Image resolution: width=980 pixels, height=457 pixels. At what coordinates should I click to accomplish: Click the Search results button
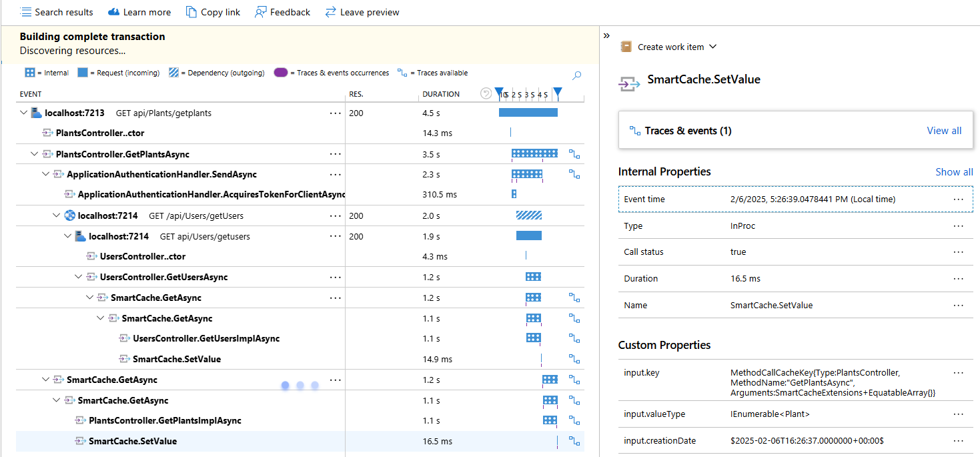coord(57,12)
